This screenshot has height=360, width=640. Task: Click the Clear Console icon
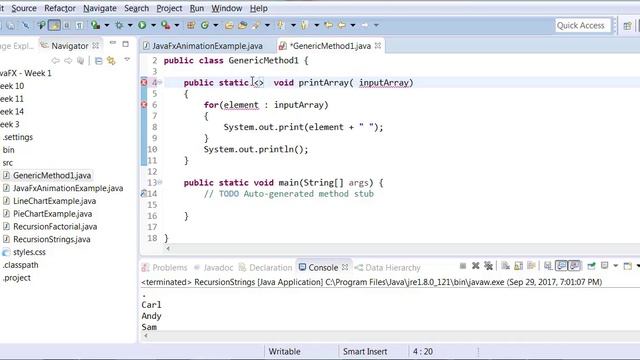(x=506, y=266)
